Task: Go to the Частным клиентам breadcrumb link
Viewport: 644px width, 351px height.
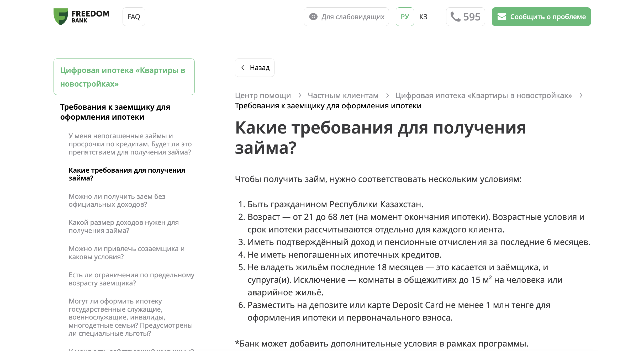Action: (343, 95)
